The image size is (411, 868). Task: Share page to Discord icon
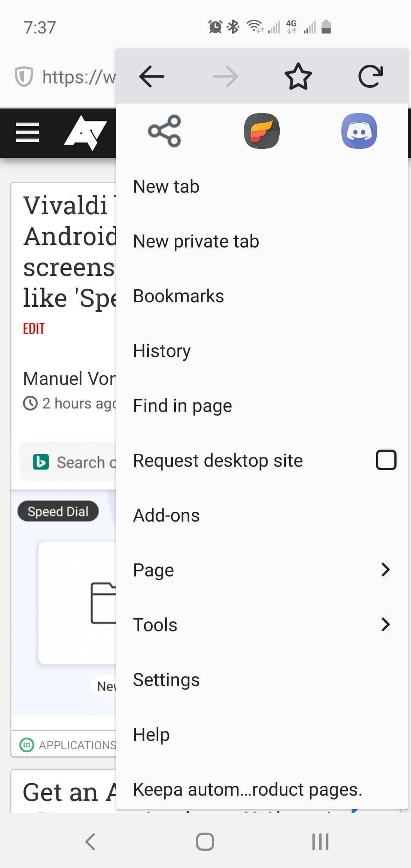point(359,131)
